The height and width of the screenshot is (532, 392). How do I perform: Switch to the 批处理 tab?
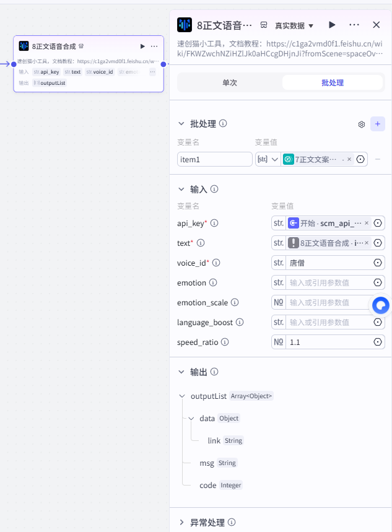(333, 82)
